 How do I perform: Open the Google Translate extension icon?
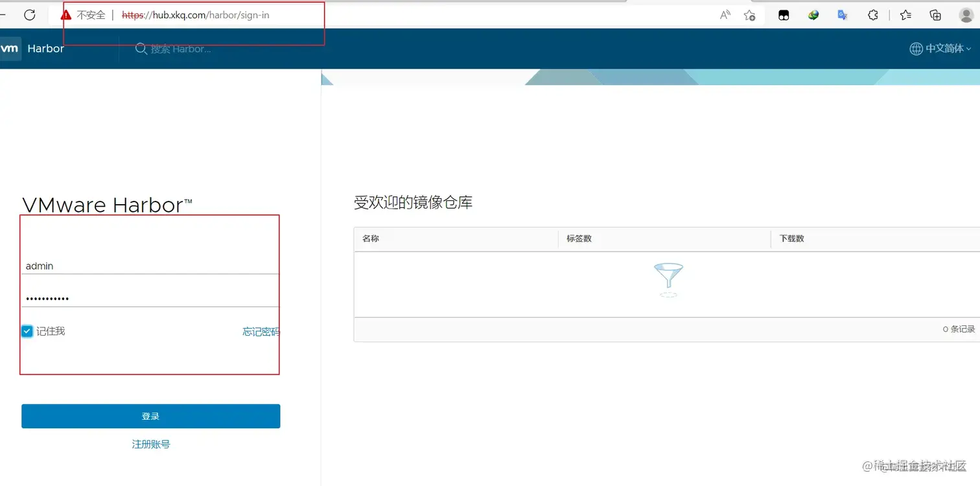click(843, 15)
